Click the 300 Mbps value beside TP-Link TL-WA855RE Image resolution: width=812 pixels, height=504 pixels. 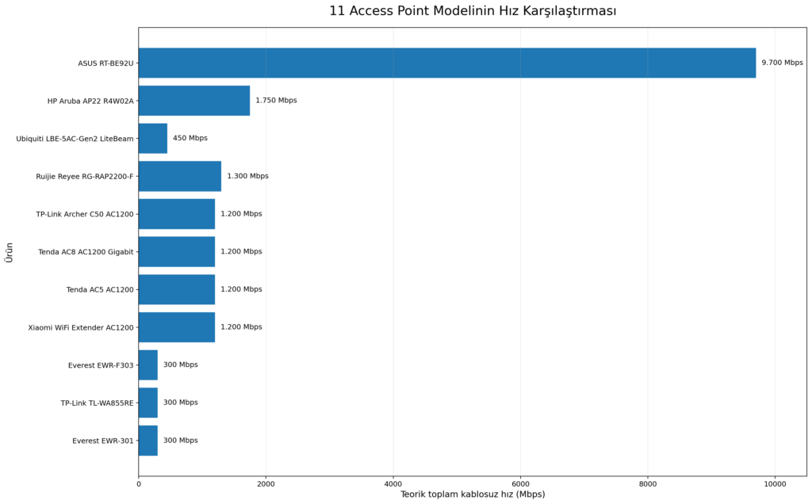coord(181,403)
